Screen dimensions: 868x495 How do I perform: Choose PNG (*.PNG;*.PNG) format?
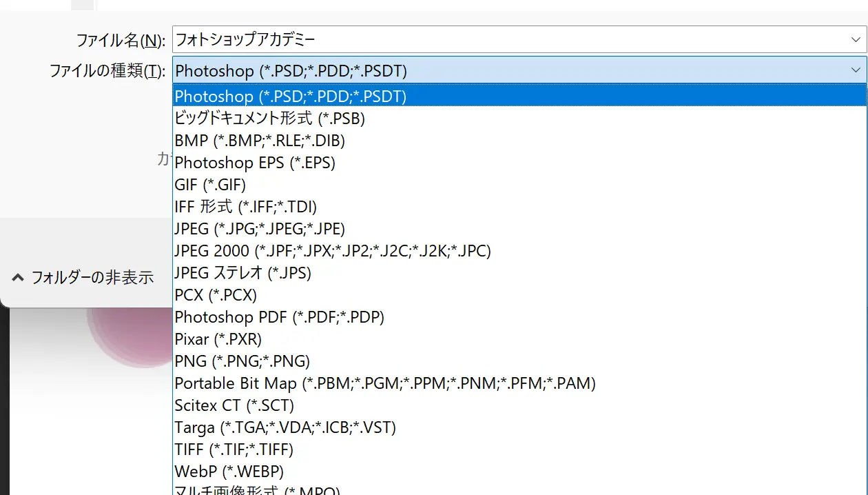[x=519, y=361]
